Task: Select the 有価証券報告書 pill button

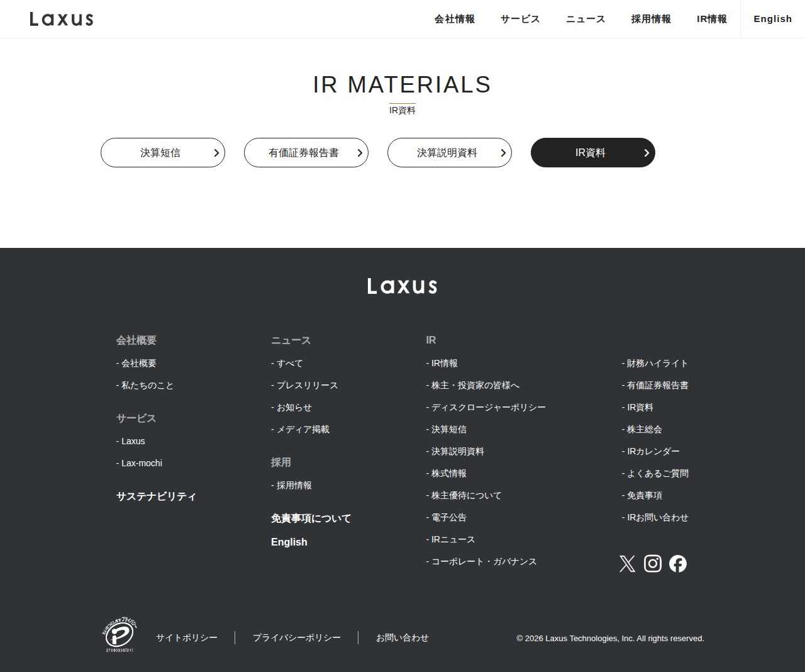Action: coord(306,153)
